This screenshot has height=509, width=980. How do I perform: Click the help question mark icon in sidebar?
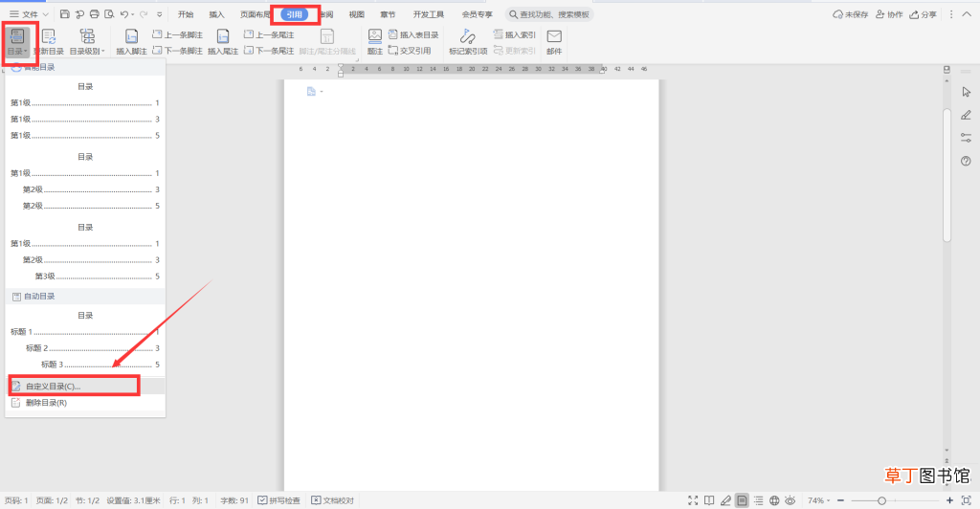coord(967,161)
